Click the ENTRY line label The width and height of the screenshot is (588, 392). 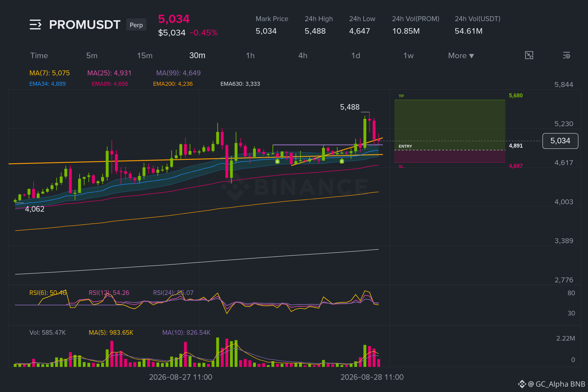point(405,146)
